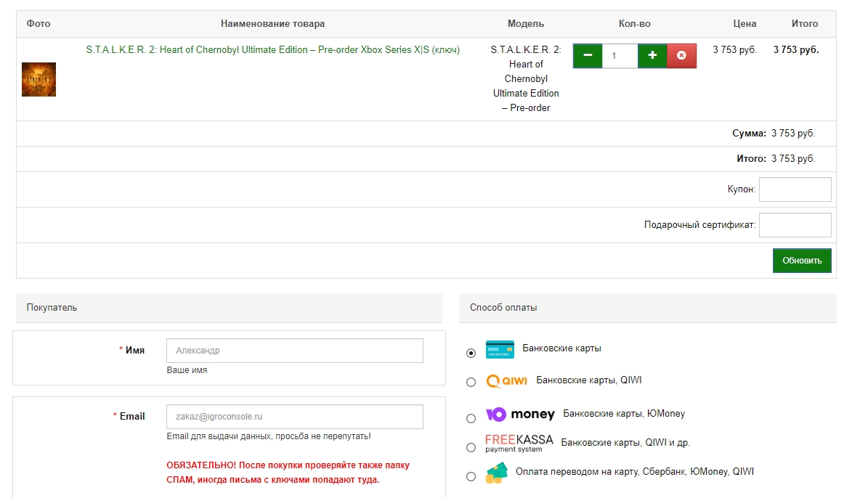Select card transfer payment radio button

(471, 476)
